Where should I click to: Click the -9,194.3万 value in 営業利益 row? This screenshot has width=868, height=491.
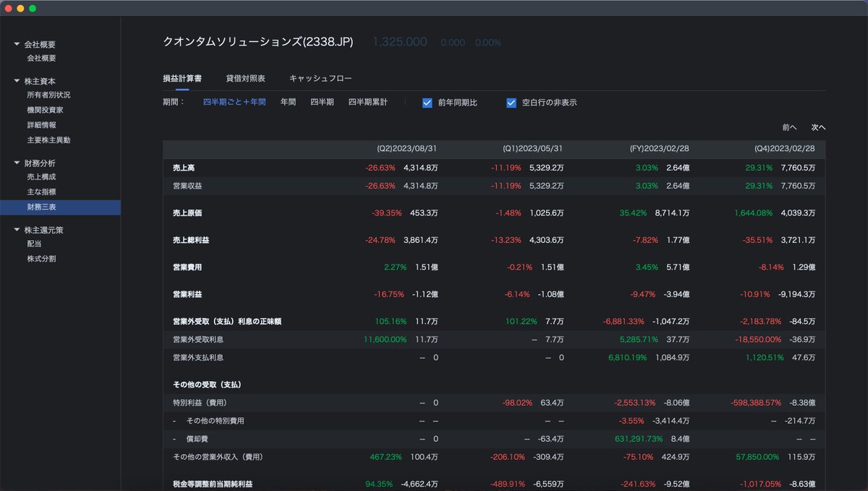(798, 294)
